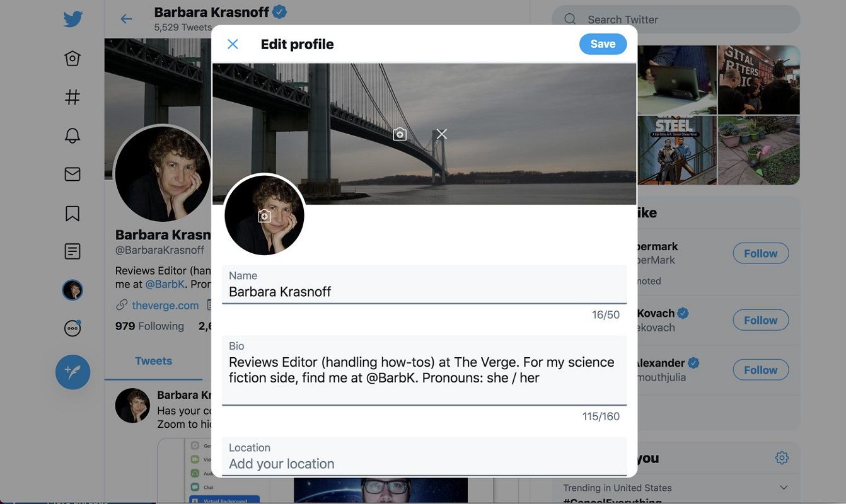Open the More circle icon in sidebar
Screen dimensions: 846x504
72,328
